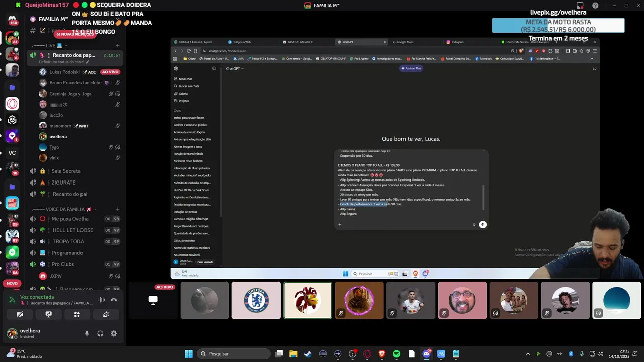Image resolution: width=644 pixels, height=362 pixels.
Task: Select the purple ring avatar participant tile
Action: [x=359, y=300]
